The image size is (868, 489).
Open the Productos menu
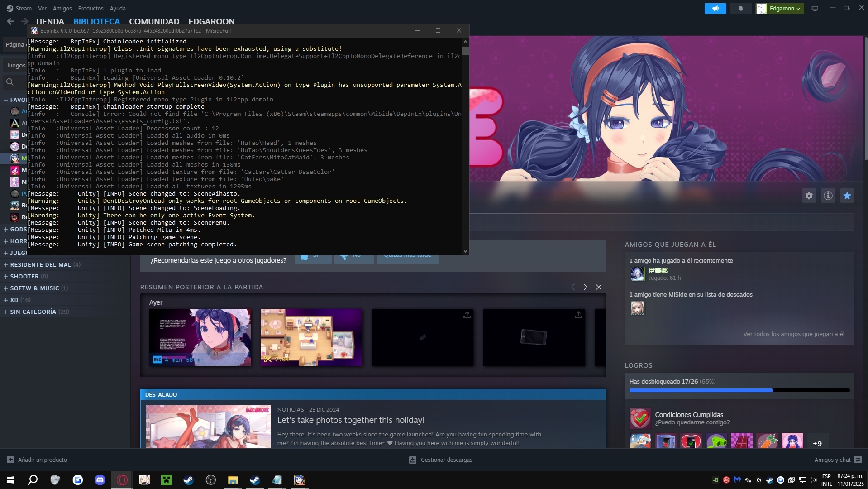coord(91,8)
